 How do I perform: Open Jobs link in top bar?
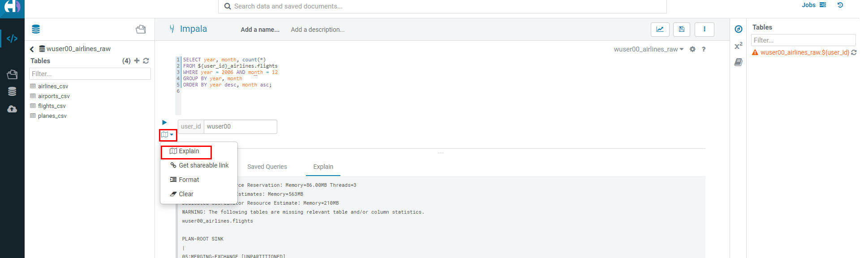point(808,5)
